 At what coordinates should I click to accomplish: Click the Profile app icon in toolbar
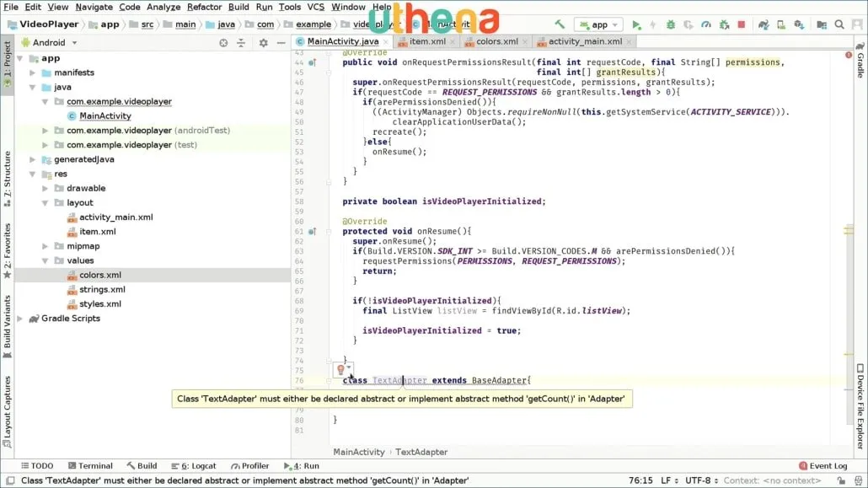706,24
